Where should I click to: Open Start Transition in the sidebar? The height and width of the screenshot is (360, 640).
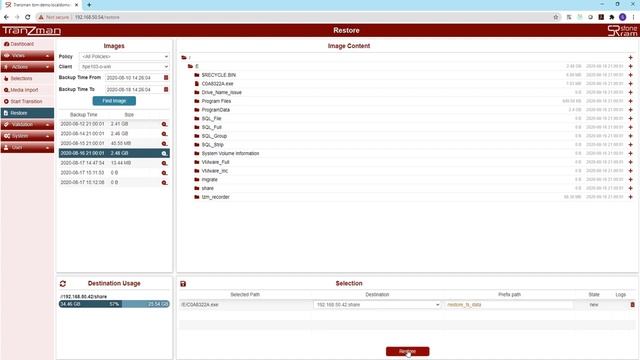(x=27, y=101)
